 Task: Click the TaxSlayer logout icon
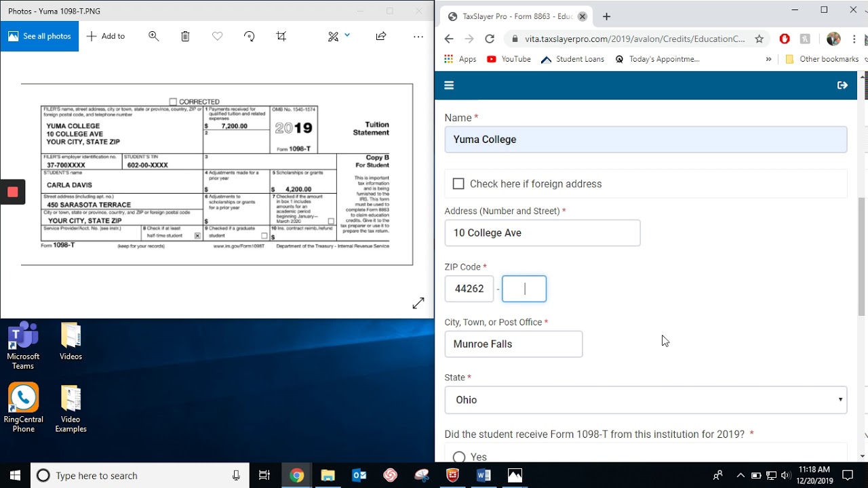pos(842,85)
